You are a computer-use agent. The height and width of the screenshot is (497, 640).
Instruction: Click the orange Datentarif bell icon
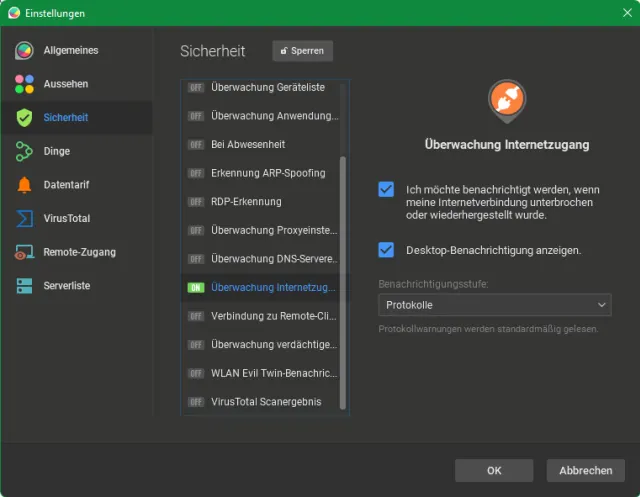click(x=24, y=185)
